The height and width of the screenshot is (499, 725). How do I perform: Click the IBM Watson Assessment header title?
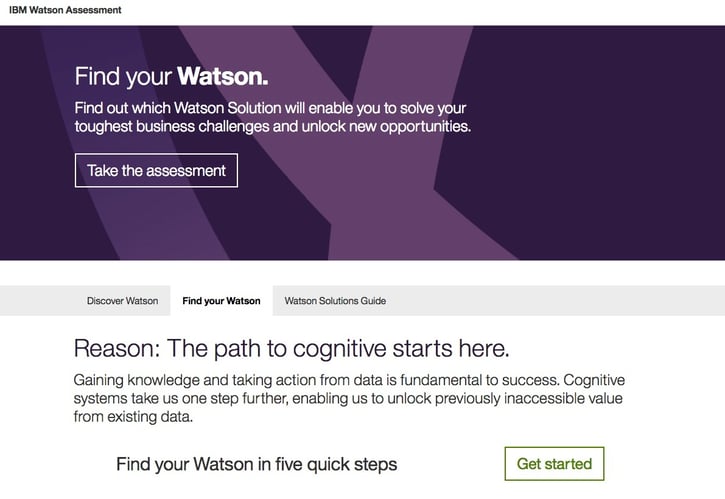65,10
